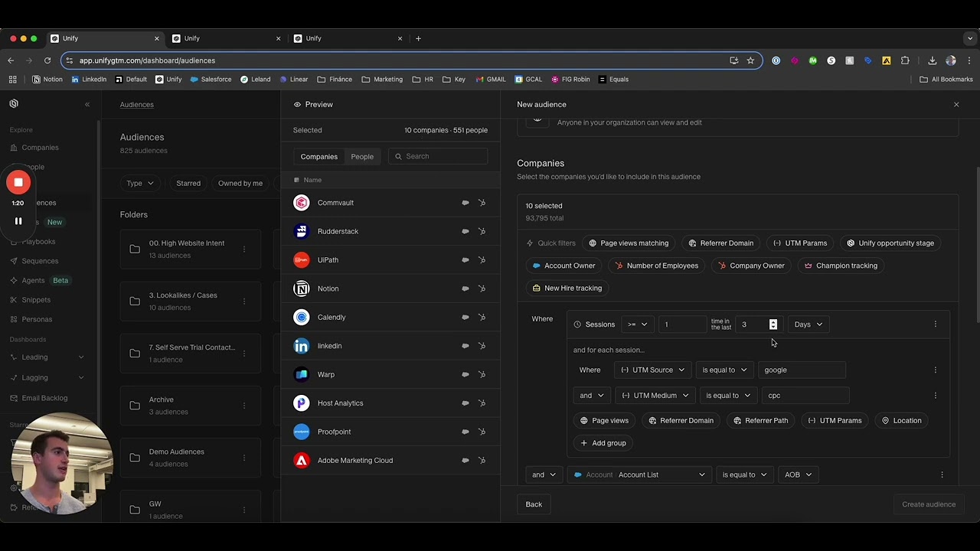Open options menu for Sessions filter row
Image resolution: width=980 pixels, height=551 pixels.
pos(935,324)
